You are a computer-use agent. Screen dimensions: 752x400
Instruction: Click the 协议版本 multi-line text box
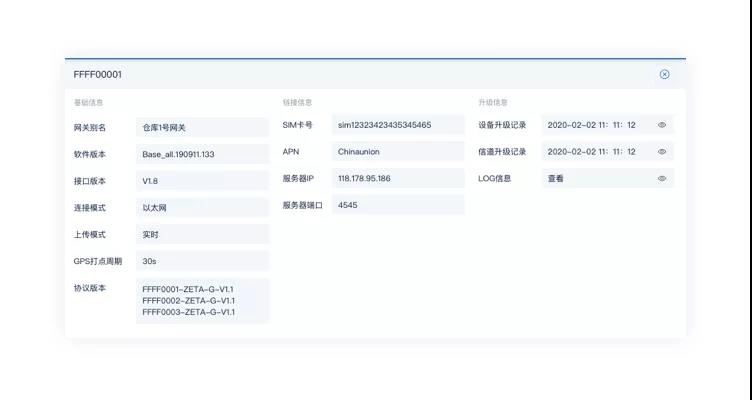coord(202,301)
